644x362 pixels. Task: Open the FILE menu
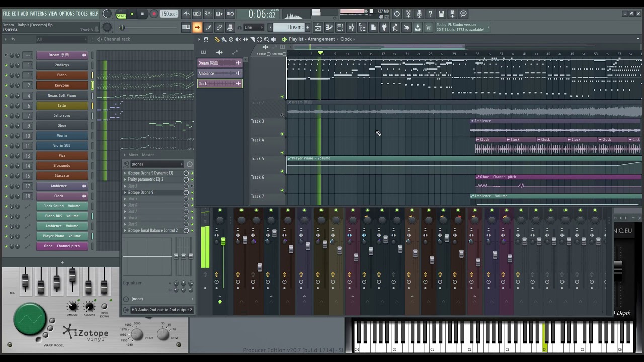pyautogui.click(x=6, y=14)
